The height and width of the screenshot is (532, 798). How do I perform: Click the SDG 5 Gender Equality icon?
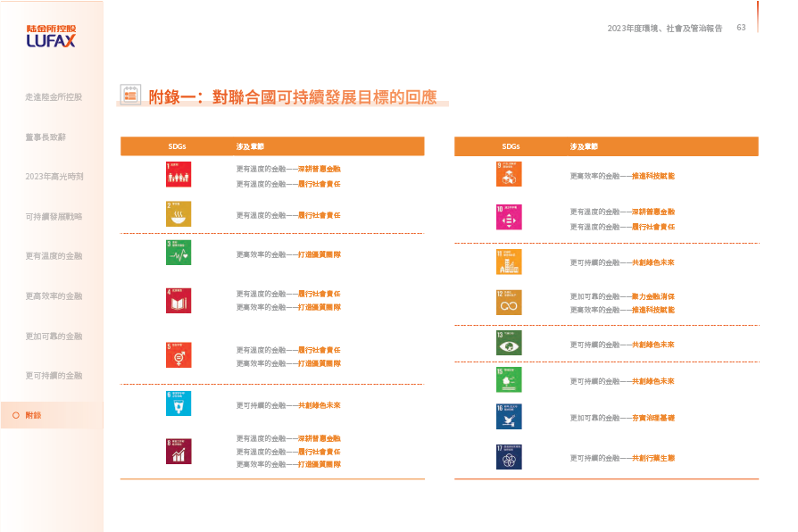pyautogui.click(x=179, y=355)
